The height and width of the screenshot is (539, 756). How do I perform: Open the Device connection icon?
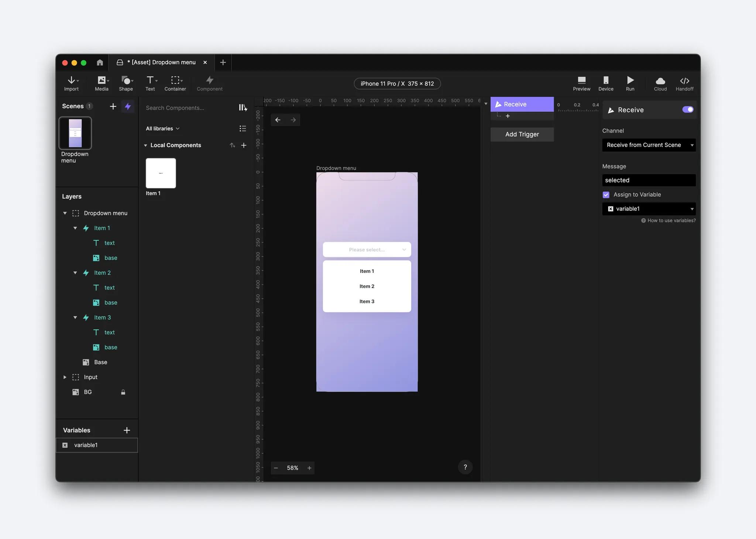(x=606, y=83)
